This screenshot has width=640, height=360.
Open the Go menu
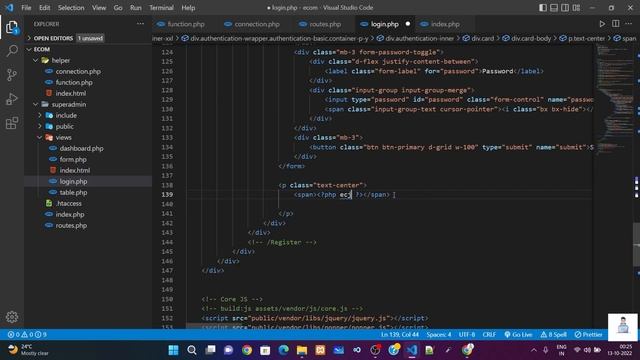point(118,8)
